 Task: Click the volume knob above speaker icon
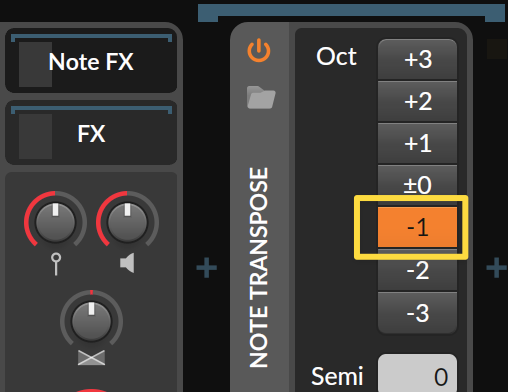(127, 222)
